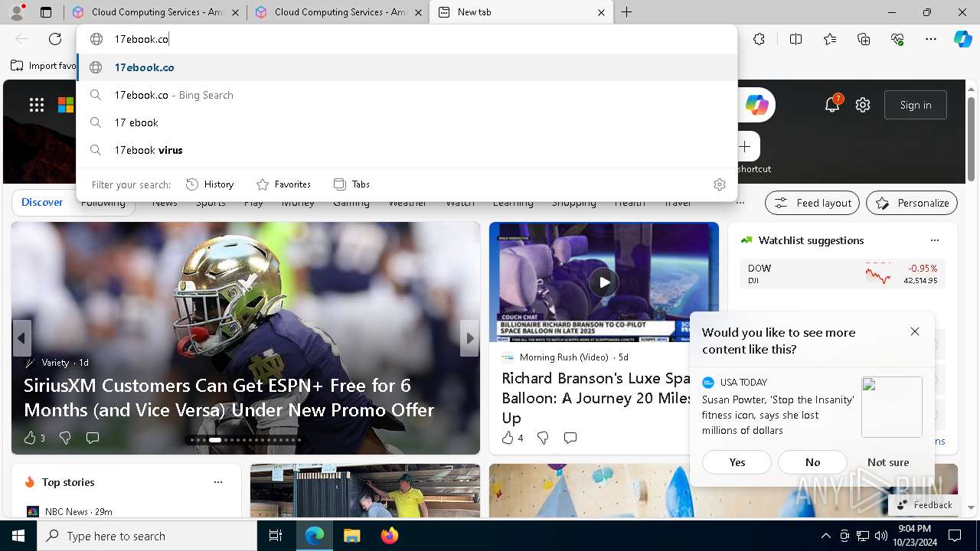Like the SiriusXM article thumbs up
980x551 pixels.
[x=30, y=438]
